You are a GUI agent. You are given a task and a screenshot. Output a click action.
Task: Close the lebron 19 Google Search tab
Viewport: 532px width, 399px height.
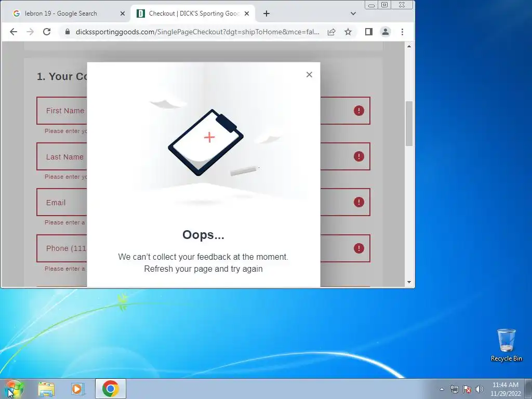point(123,14)
